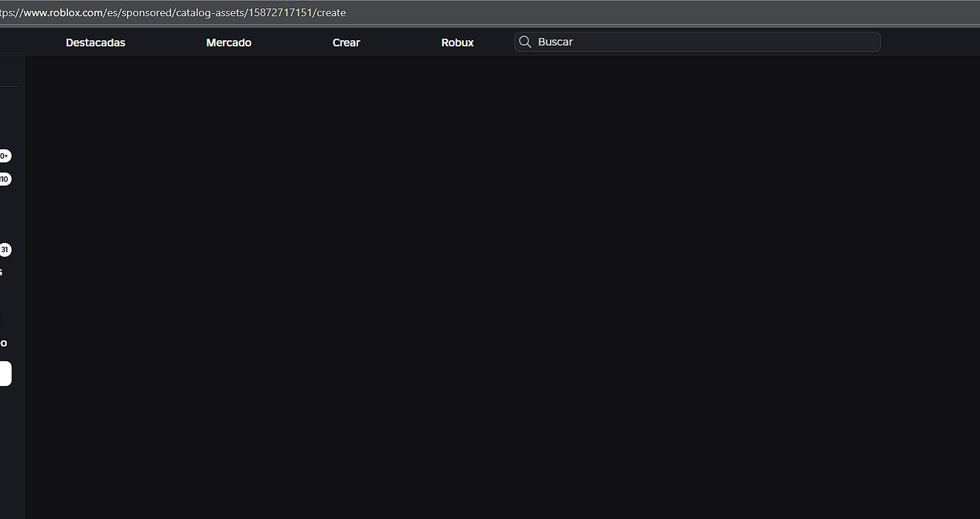This screenshot has width=980, height=519.
Task: Open the Robux page
Action: coord(457,43)
